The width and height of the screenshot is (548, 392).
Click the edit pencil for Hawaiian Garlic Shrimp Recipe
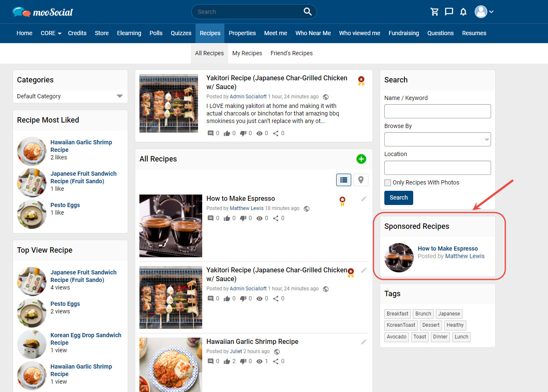point(364,342)
